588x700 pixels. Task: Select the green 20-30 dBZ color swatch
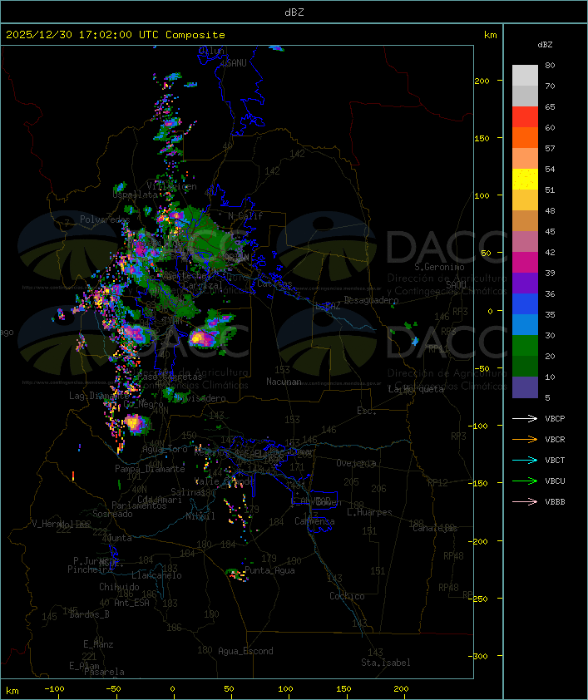coord(525,346)
